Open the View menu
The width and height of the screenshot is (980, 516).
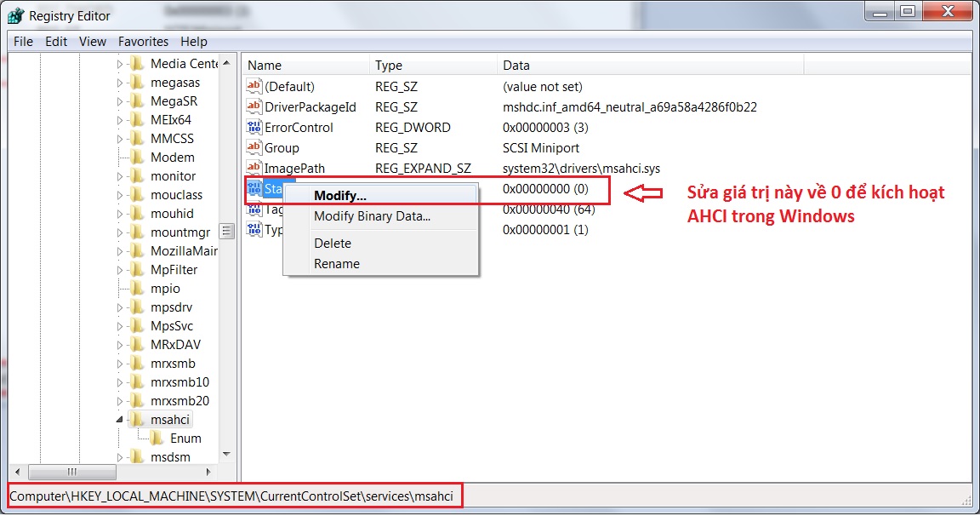93,41
